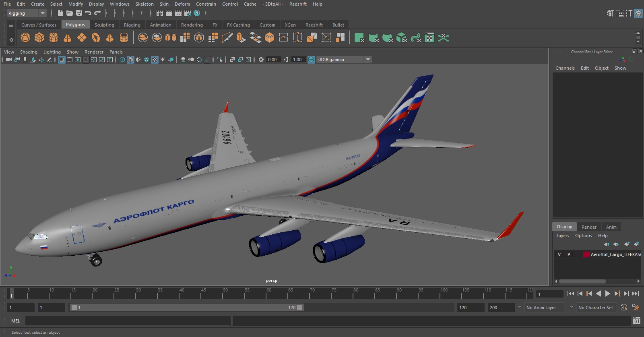Click the IPR render icon

tap(178, 13)
